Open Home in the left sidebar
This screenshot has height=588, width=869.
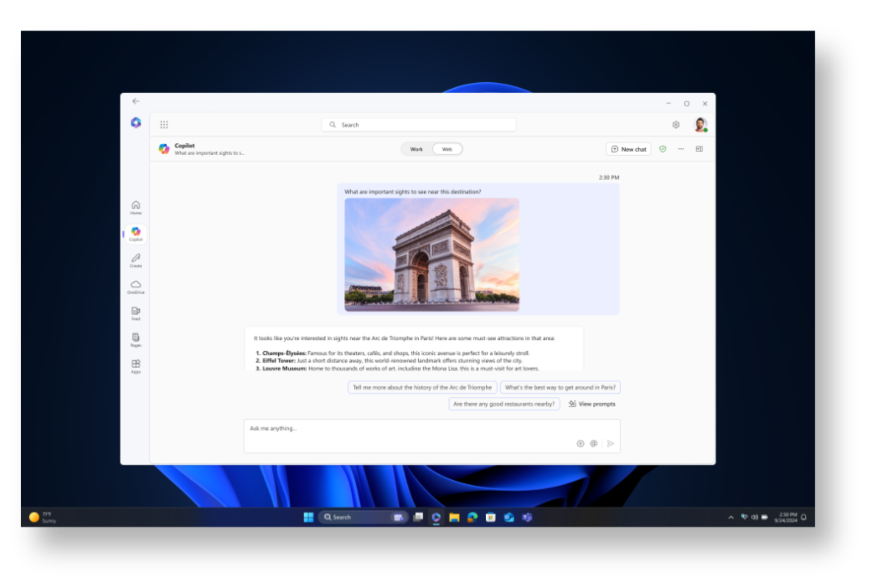click(136, 207)
